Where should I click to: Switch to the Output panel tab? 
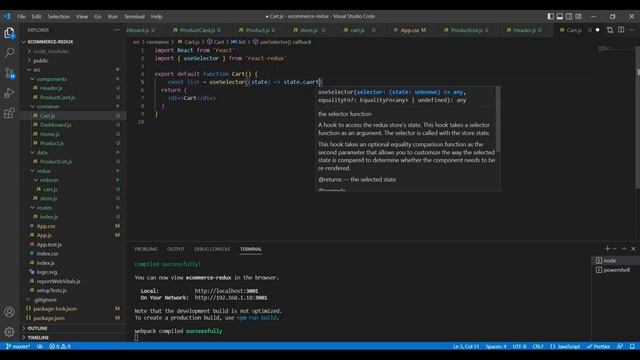pos(176,249)
